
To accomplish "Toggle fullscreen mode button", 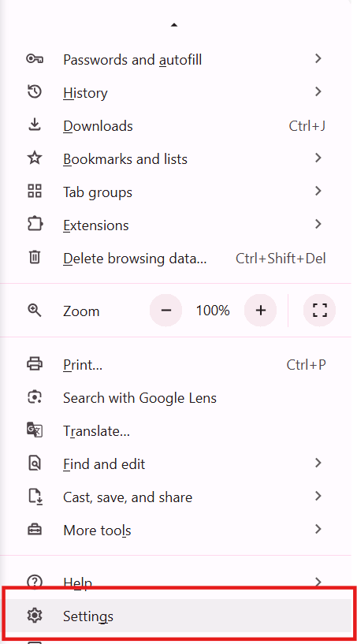I will 320,311.
